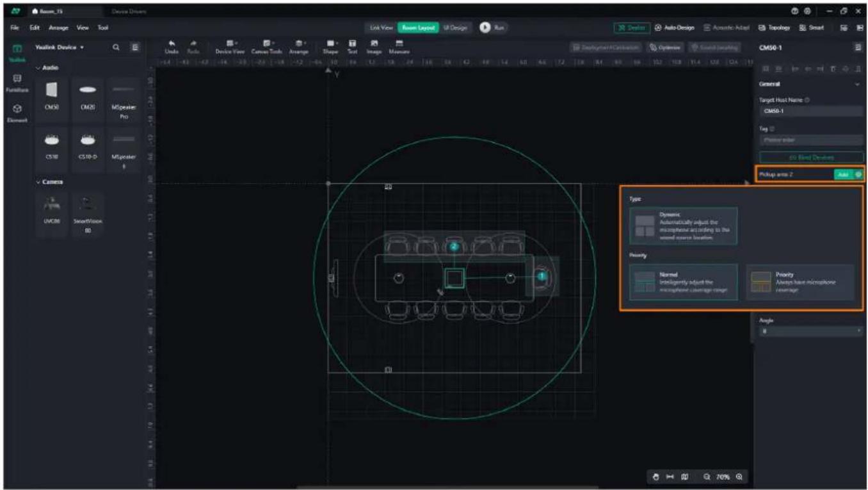Viewport: 868px width, 490px height.
Task: Click the Tag input field
Action: (x=811, y=140)
